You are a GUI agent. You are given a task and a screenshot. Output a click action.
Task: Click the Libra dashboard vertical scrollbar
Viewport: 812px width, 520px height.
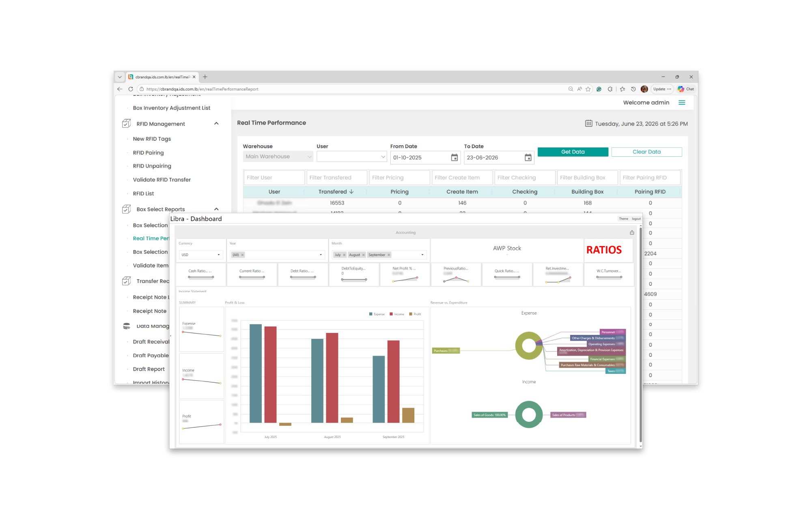(x=640, y=335)
